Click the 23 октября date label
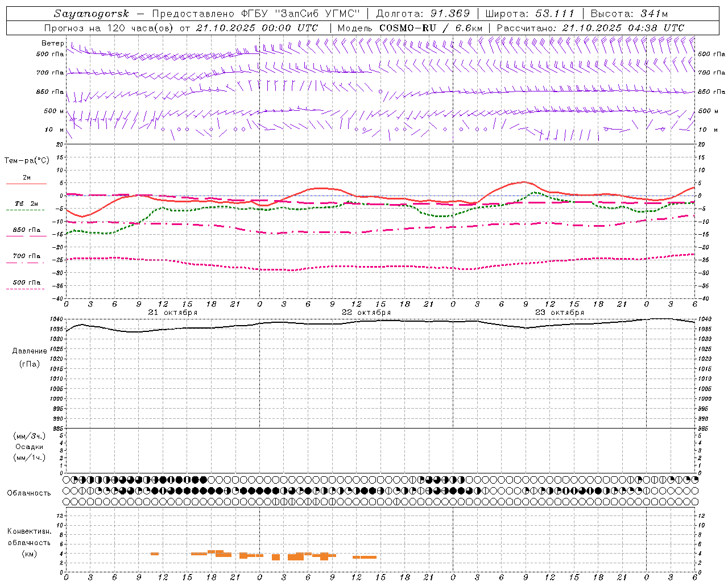The height and width of the screenshot is (582, 728). coord(560,313)
